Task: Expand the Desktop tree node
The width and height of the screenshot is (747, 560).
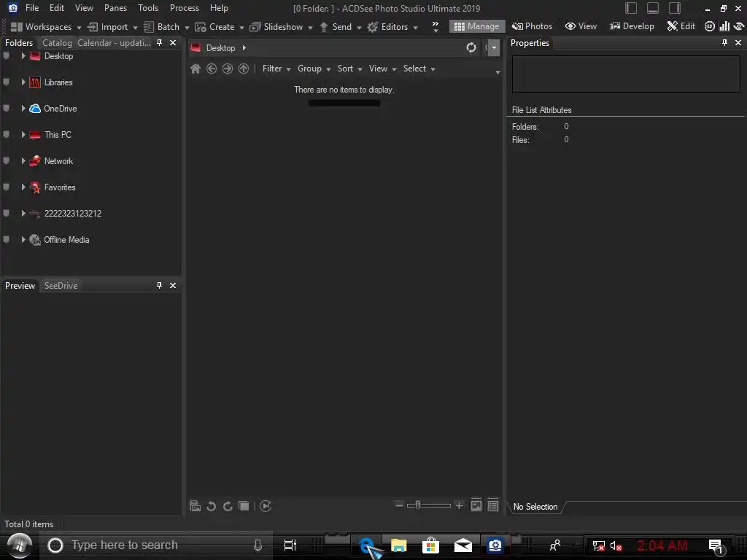Action: [x=23, y=55]
